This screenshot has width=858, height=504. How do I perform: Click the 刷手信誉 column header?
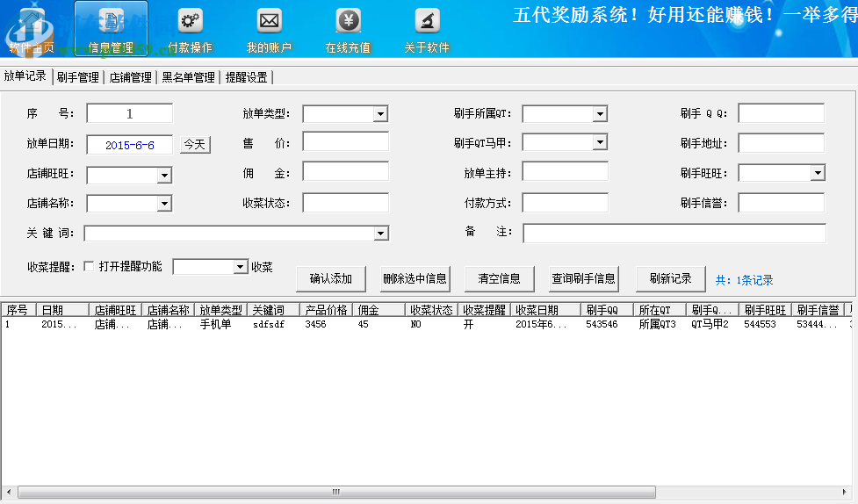click(818, 310)
